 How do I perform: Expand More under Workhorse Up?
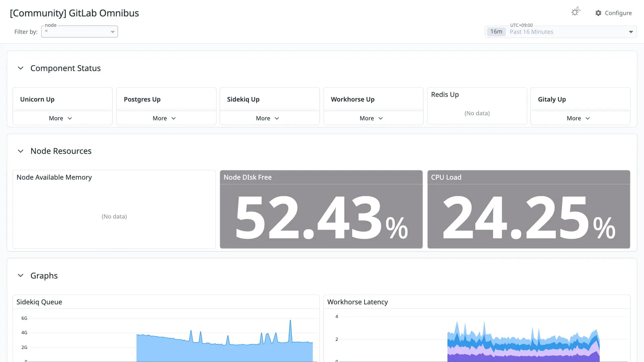coord(371,118)
